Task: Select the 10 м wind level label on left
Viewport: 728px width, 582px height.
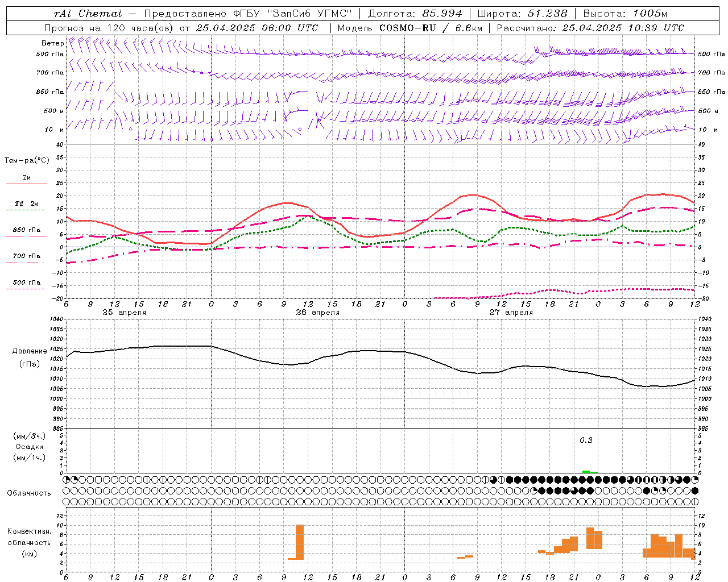Action: 54,130
